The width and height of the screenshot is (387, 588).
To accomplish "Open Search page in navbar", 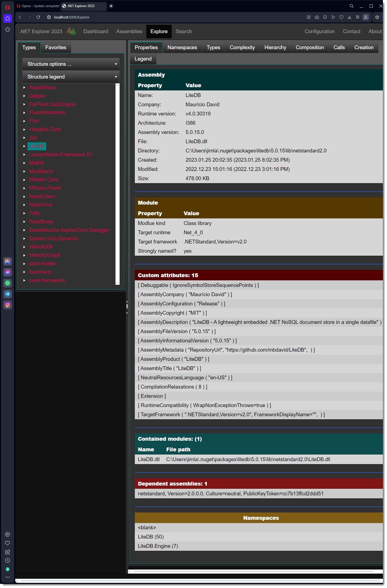I will tap(184, 32).
